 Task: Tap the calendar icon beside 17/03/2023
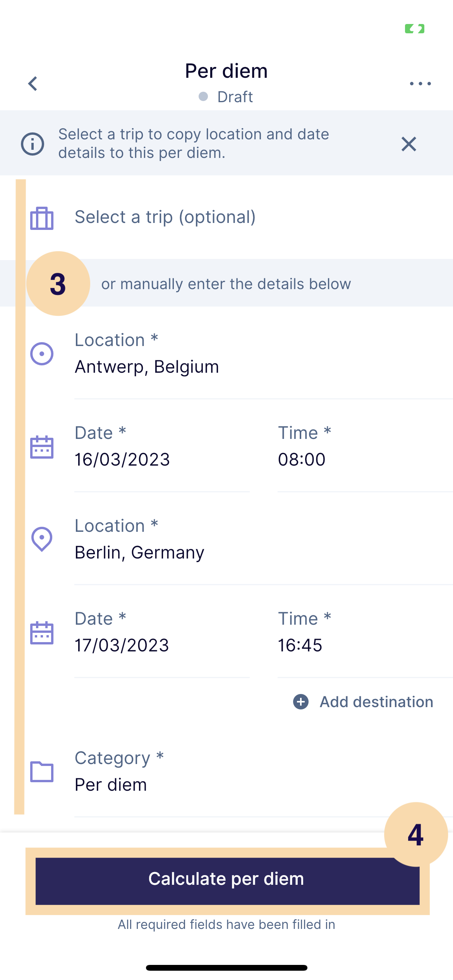tap(42, 632)
